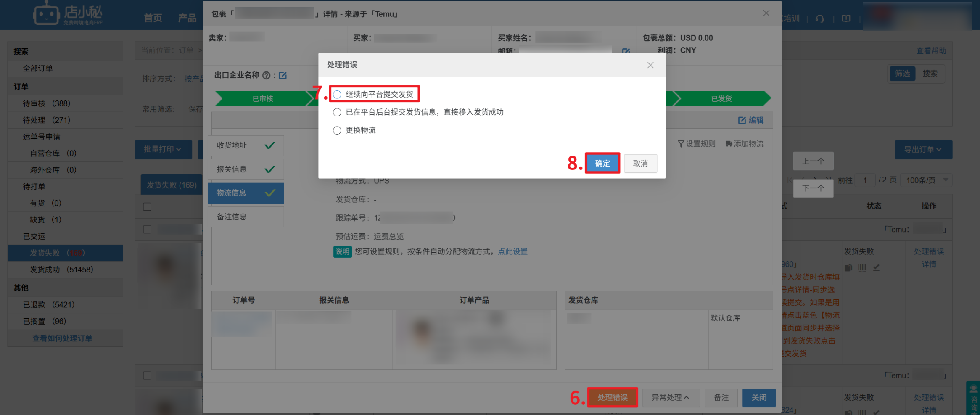Select the 发货失败 (169) tab
Viewport: 980px width, 415px height.
(172, 185)
